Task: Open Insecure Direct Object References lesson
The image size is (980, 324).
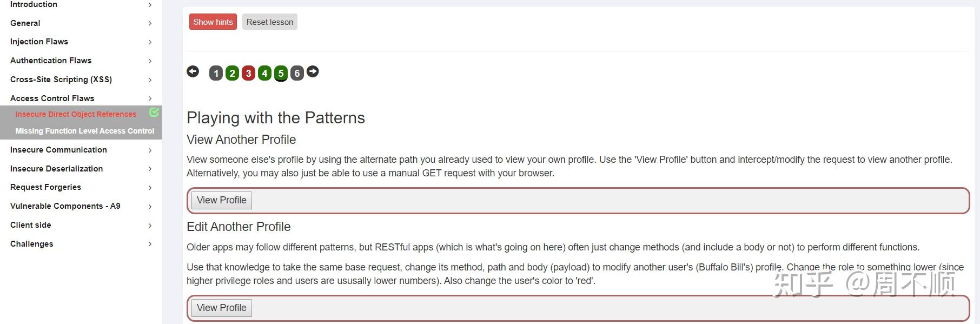Action: [76, 114]
